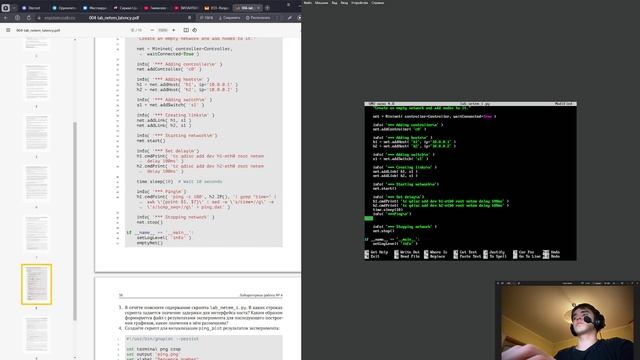Image resolution: width=640 pixels, height=360 pixels.
Task: Click Read File shortcut in nano
Action: pos(407,256)
